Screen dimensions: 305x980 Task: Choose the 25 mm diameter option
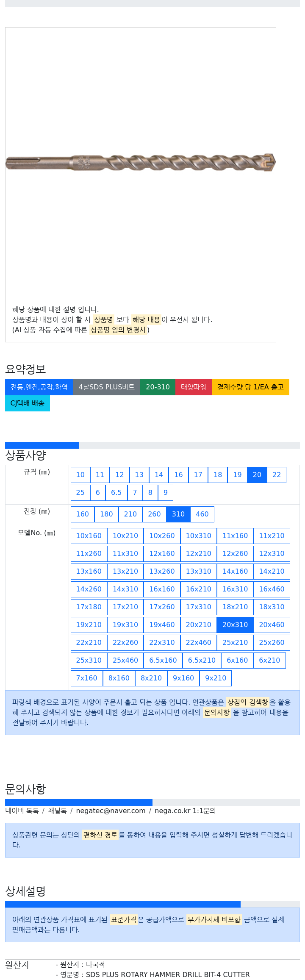[80, 492]
